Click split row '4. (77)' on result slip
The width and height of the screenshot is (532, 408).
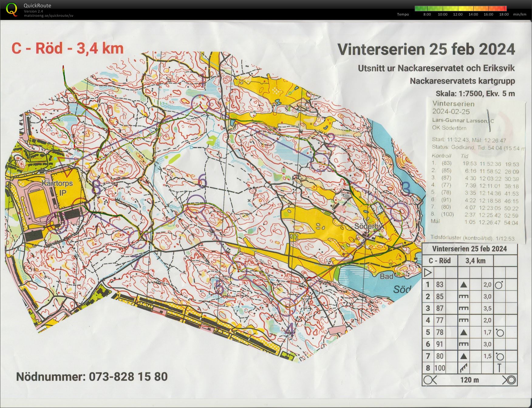tap(475, 185)
